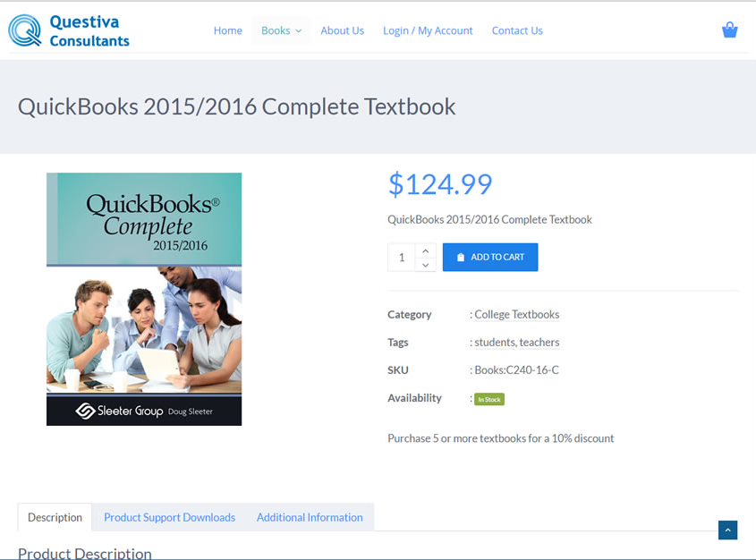Expand the Books dropdown menu

[x=281, y=30]
